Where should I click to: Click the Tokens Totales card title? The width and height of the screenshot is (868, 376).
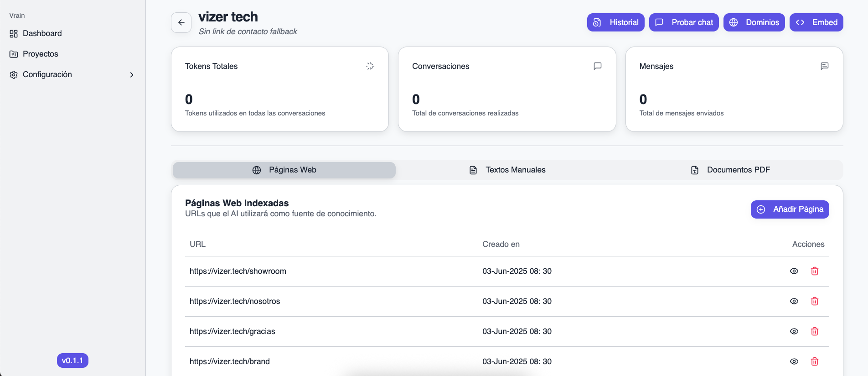[212, 66]
